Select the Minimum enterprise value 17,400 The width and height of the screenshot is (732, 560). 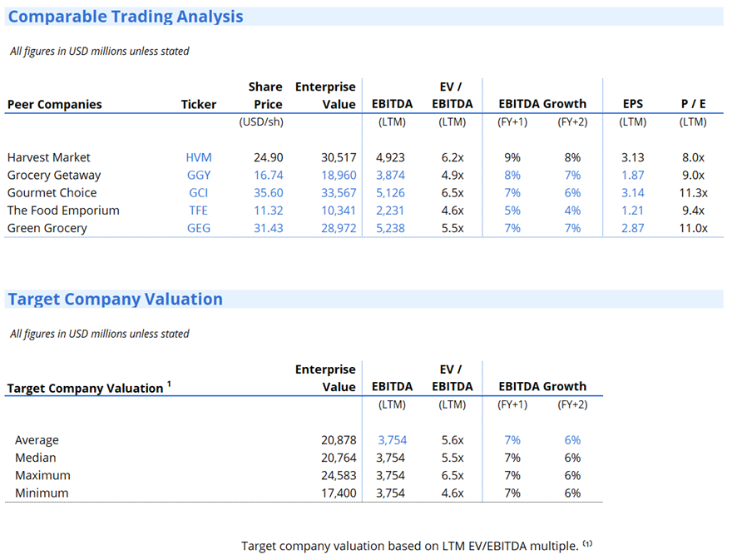pos(339,493)
